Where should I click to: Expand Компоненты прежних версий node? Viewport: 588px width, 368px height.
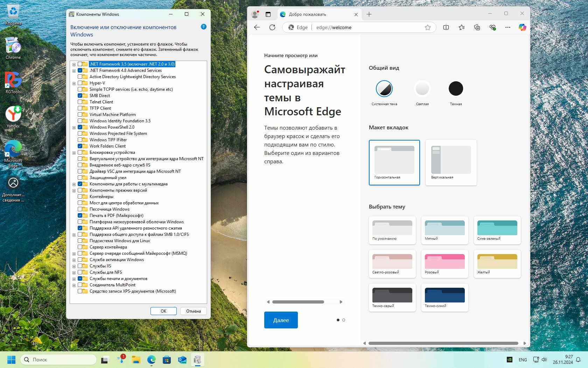[74, 191]
